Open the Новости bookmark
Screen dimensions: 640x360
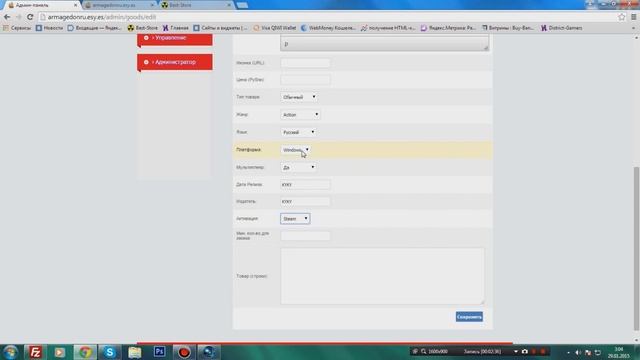(x=49, y=28)
